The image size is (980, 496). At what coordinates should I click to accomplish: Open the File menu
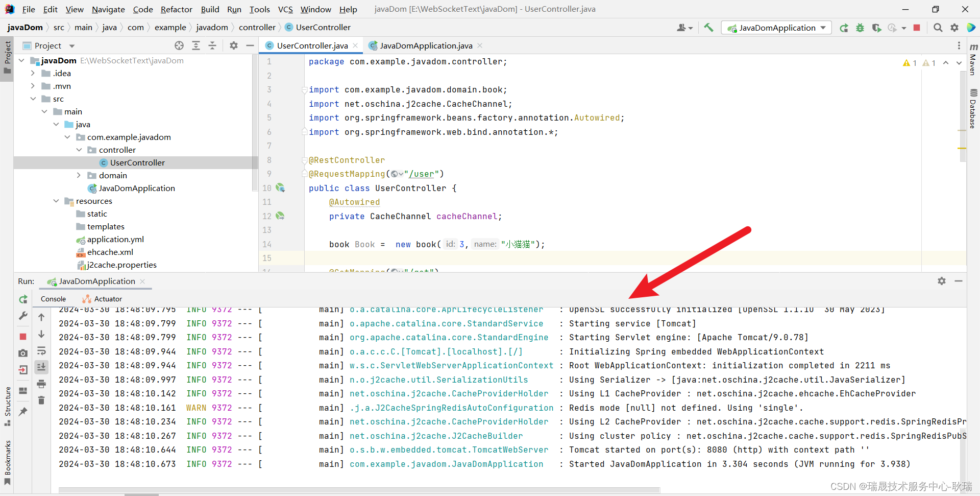(x=29, y=9)
